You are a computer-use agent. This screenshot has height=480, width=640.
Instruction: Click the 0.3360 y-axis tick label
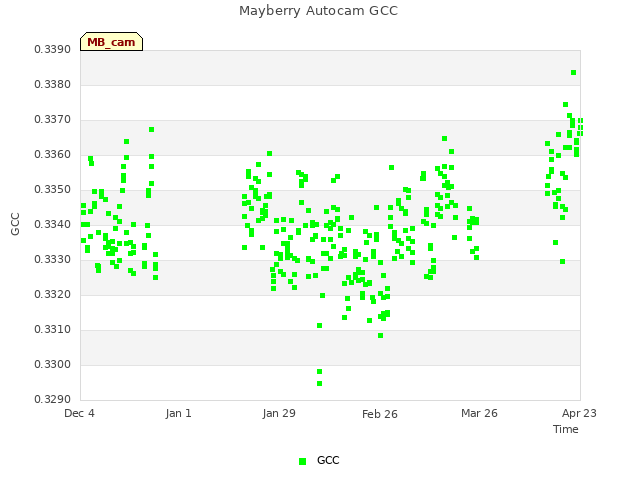pos(53,155)
